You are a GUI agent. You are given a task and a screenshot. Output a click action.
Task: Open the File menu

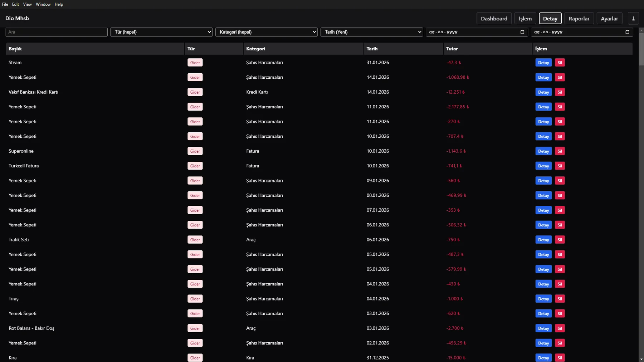pos(5,4)
